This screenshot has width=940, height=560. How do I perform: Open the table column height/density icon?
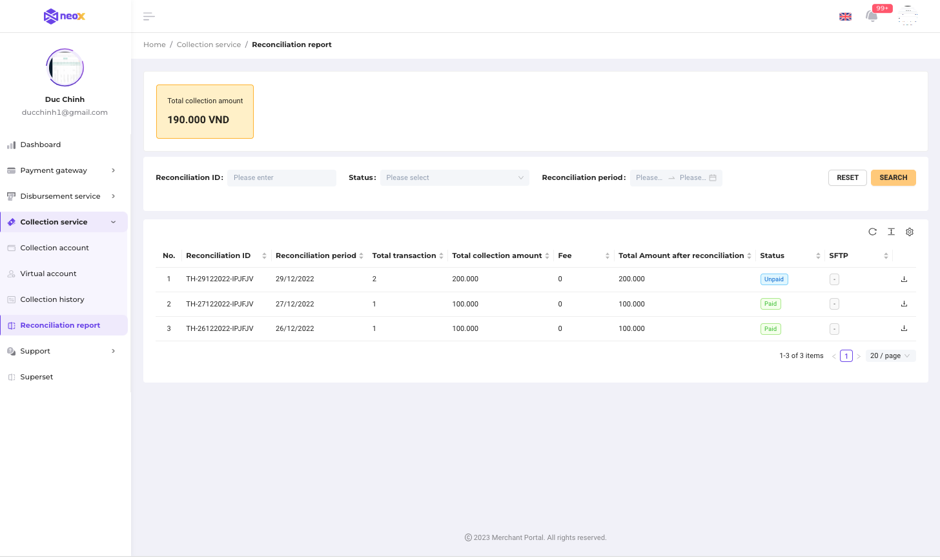pyautogui.click(x=891, y=232)
